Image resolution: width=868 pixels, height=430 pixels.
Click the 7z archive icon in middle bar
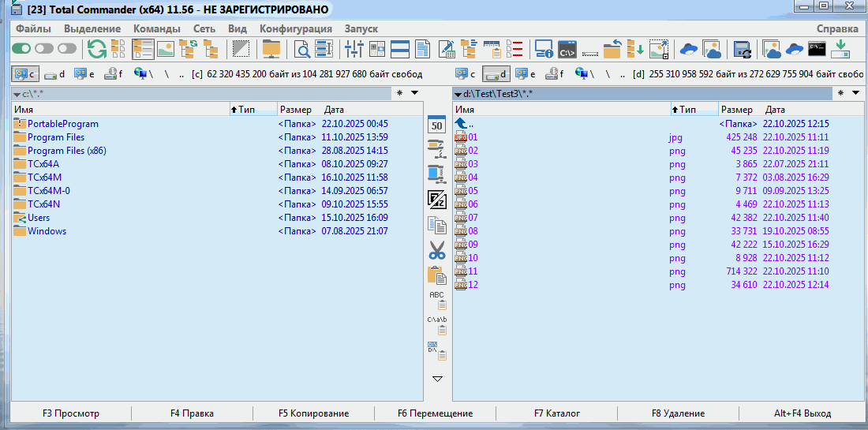coord(437,199)
